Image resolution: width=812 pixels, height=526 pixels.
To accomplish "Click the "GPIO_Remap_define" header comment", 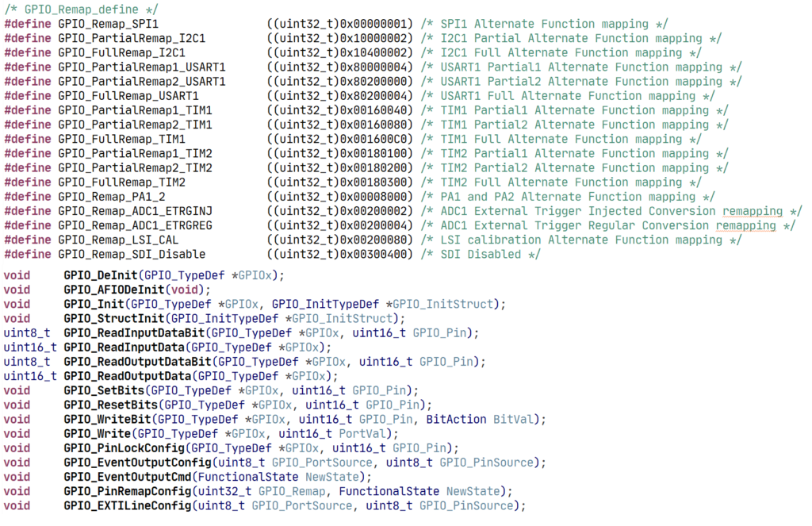I will click(82, 10).
